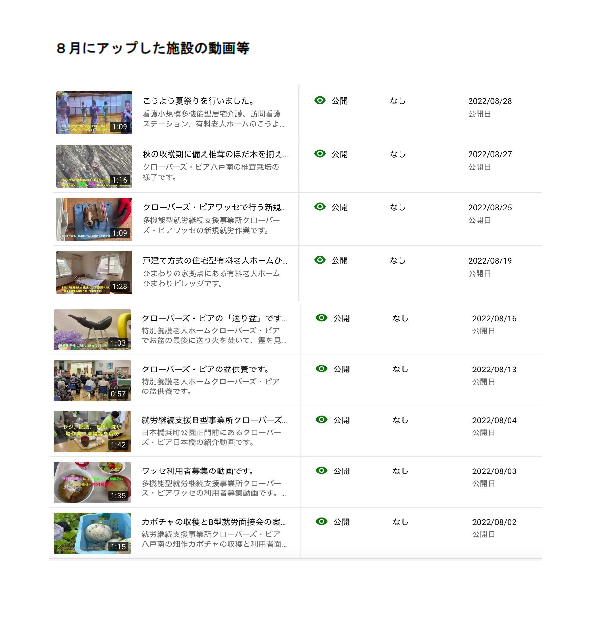This screenshot has height=618, width=595.
Task: Open the title link of the 2022/08/25 video
Action: pos(215,207)
